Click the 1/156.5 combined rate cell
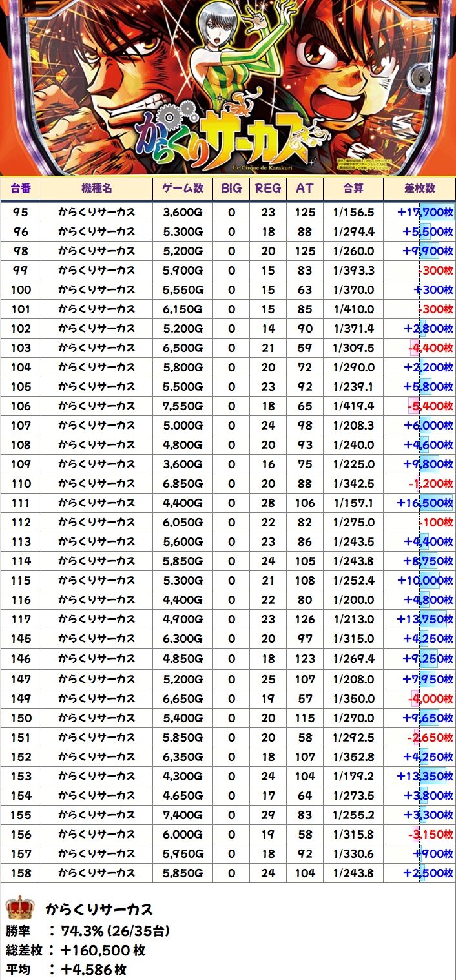The height and width of the screenshot is (980, 456). [x=353, y=213]
